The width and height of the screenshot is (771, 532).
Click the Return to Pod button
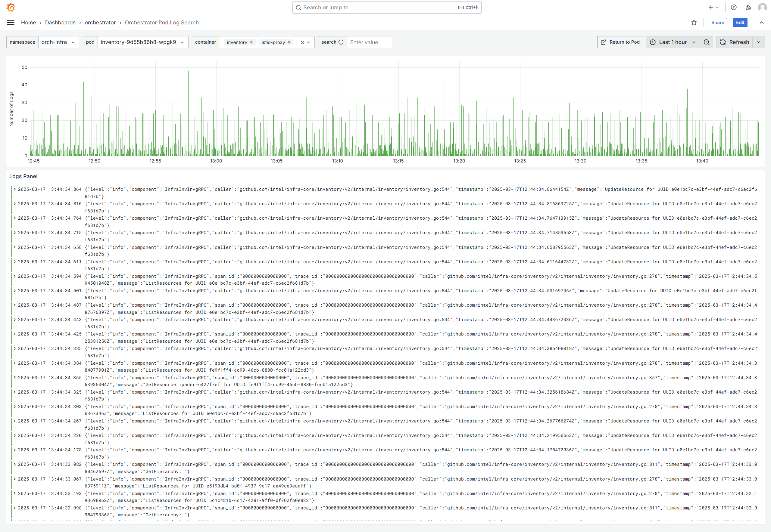pyautogui.click(x=620, y=42)
